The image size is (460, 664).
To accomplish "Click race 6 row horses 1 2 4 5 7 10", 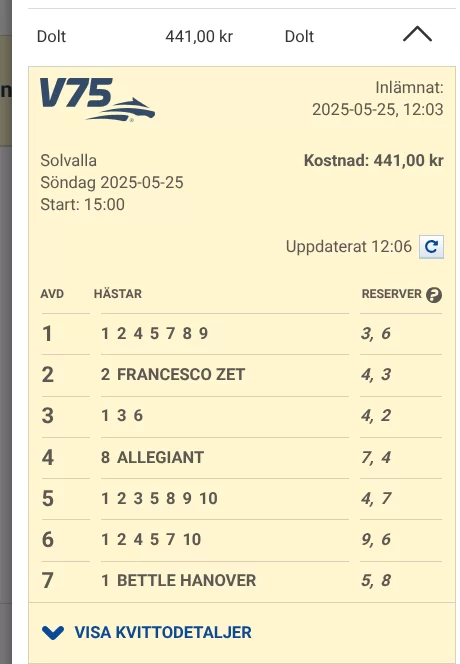I will click(x=151, y=540).
